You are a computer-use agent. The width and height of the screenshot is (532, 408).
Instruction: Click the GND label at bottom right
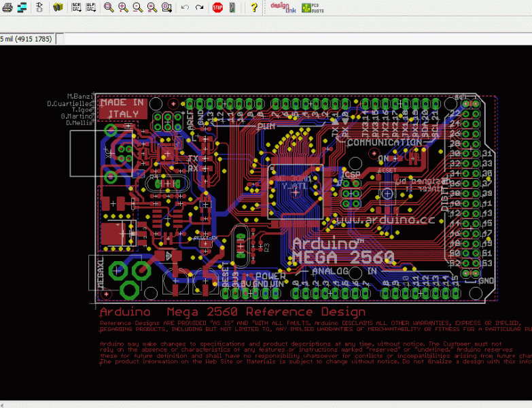click(x=486, y=281)
